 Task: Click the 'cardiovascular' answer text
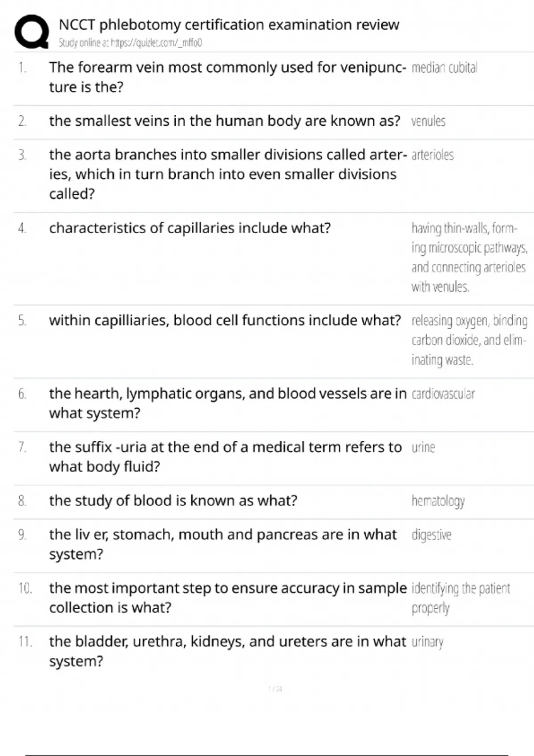click(443, 394)
